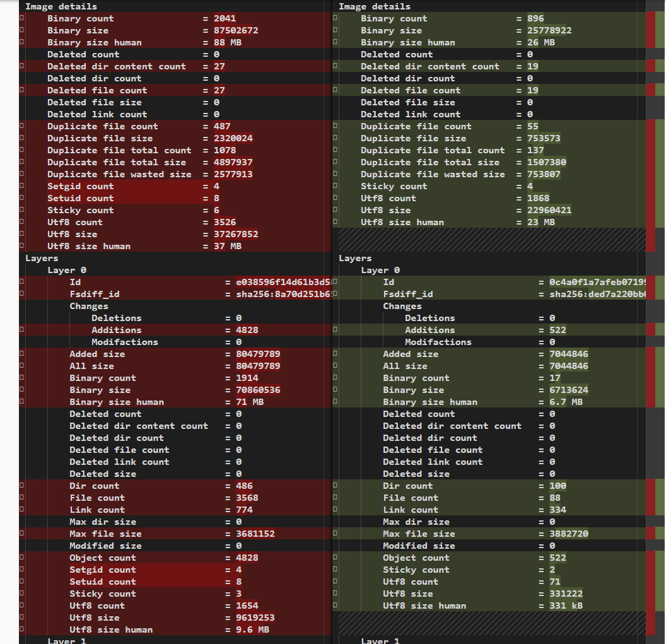Viewport: 666px width, 644px height.
Task: Click gutter marker beside left Binary count 2041
Action: [21, 18]
